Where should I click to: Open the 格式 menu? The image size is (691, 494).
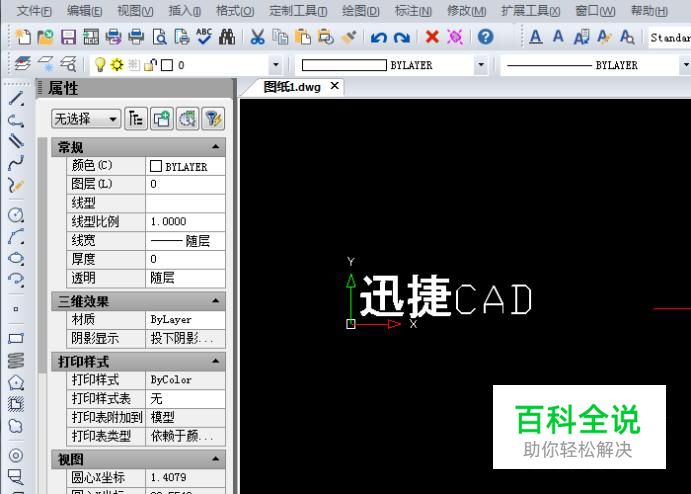click(x=235, y=11)
